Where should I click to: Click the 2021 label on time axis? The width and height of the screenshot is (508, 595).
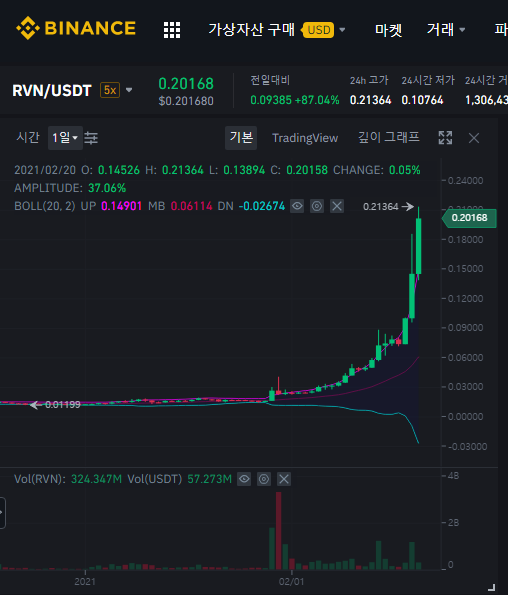(x=85, y=581)
